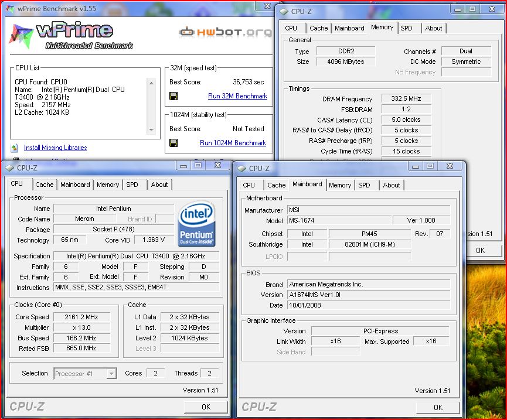Image resolution: width=507 pixels, height=420 pixels.
Task: Click OK button in Mainboard window
Action: [x=438, y=408]
